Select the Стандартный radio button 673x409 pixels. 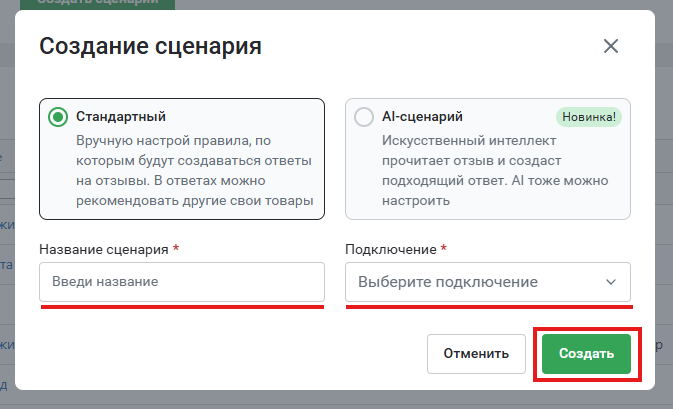tap(58, 117)
